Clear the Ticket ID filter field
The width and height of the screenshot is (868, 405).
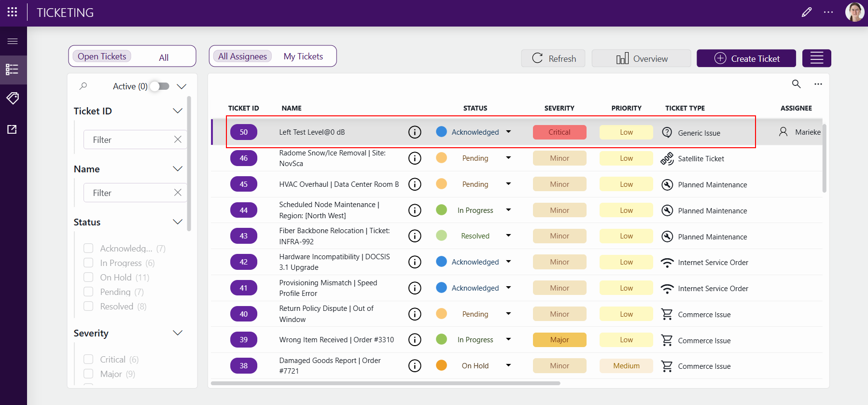(178, 140)
